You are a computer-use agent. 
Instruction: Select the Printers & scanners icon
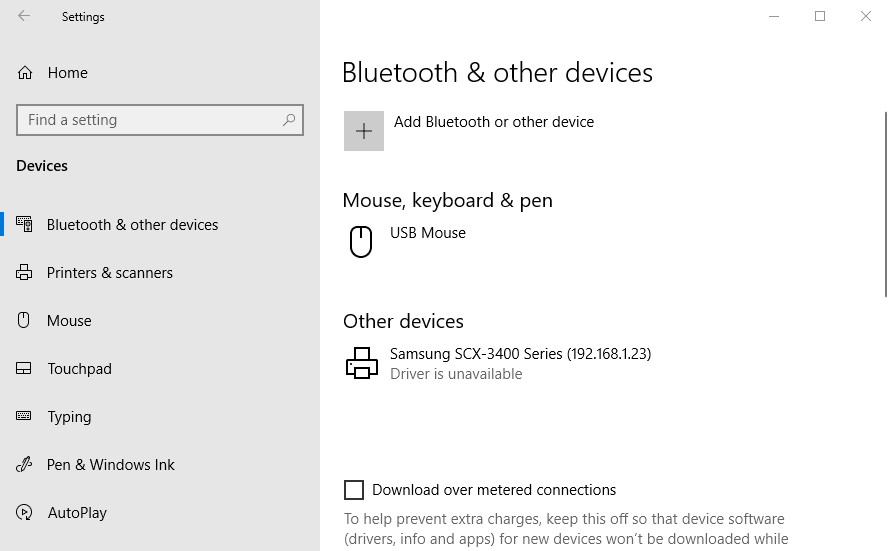click(24, 273)
